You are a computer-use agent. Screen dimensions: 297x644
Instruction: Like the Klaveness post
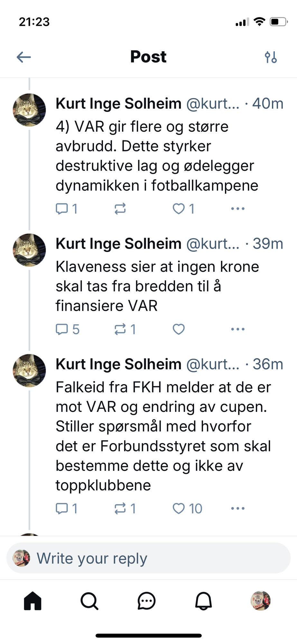(179, 329)
